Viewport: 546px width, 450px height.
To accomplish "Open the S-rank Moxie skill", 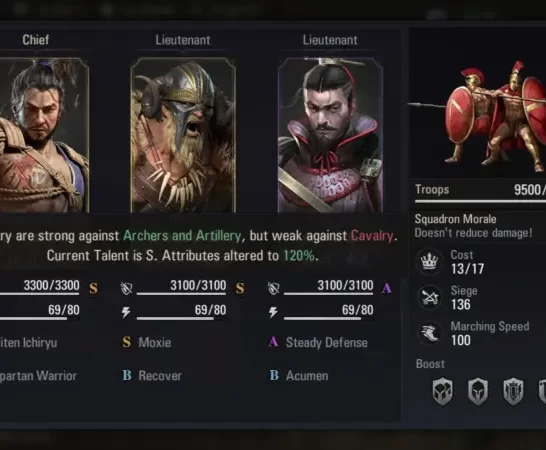I will (x=146, y=342).
